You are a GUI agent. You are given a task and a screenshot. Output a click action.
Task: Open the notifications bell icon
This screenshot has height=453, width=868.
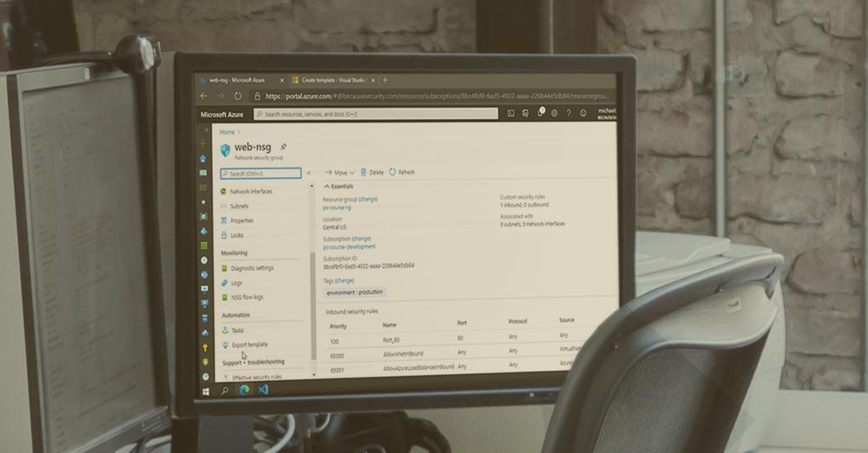(x=541, y=112)
